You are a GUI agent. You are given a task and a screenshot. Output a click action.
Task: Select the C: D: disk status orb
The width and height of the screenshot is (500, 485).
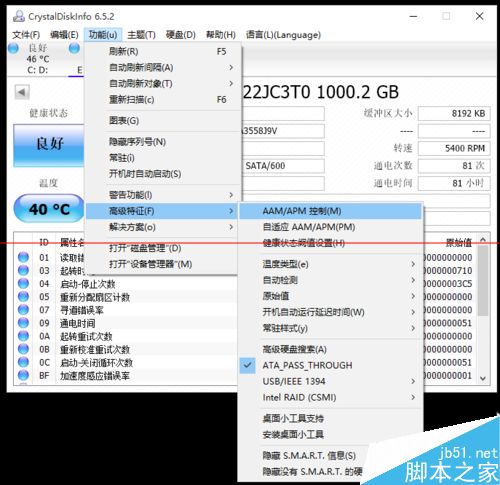[14, 49]
